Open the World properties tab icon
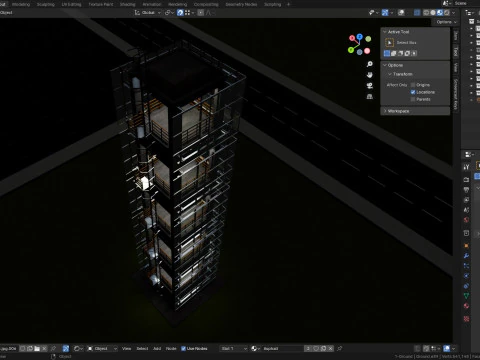Image resolution: width=480 pixels, height=360 pixels. tap(466, 220)
